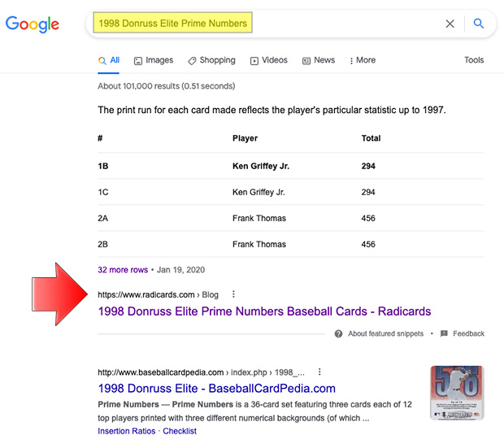Select the 1B Ken Griffey Jr. row

[291, 166]
